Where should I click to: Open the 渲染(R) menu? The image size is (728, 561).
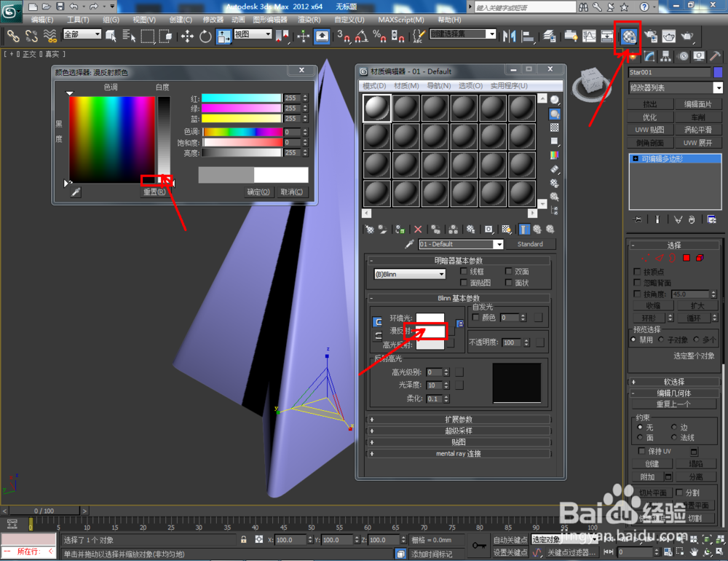pos(309,20)
